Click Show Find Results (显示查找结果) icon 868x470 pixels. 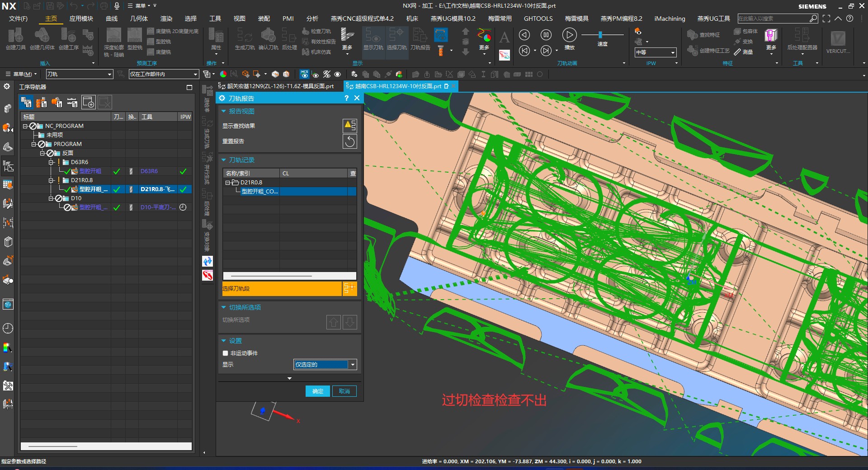tap(350, 126)
